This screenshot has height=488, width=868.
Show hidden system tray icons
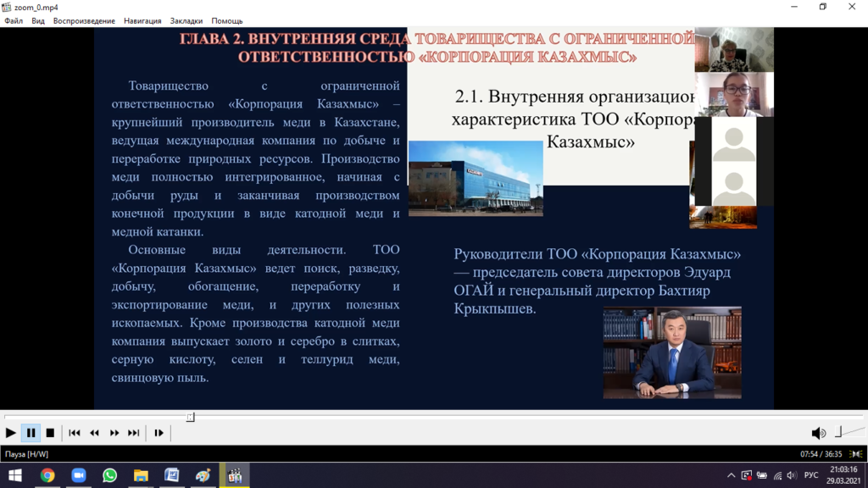(732, 475)
